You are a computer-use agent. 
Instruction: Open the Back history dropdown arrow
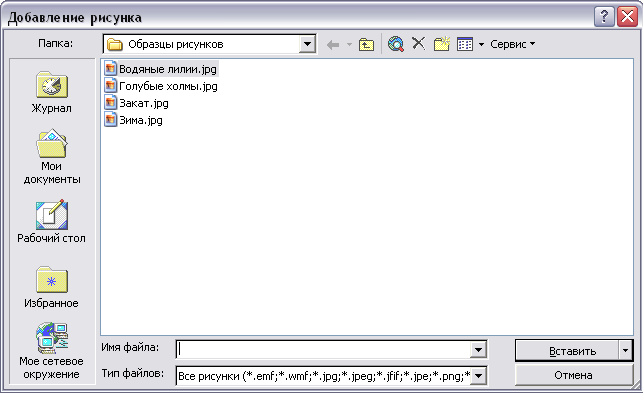click(x=349, y=44)
